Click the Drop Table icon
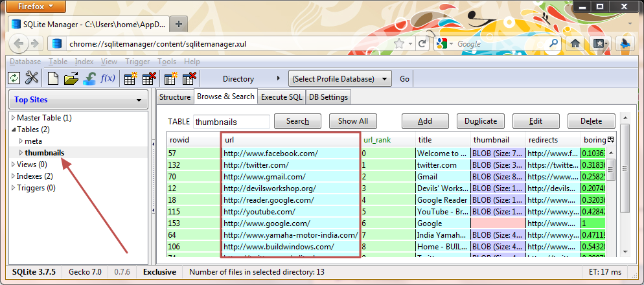The image size is (644, 285). 149,78
